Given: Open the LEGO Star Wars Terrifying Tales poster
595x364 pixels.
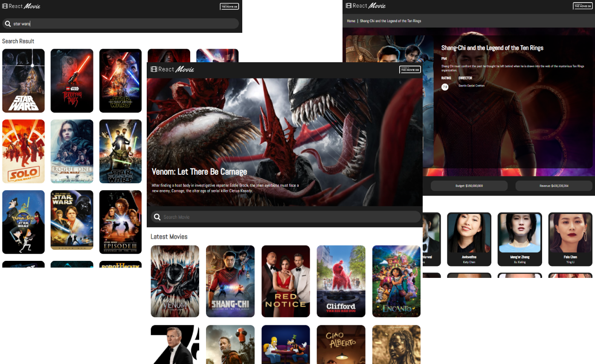Looking at the screenshot, I should point(72,81).
